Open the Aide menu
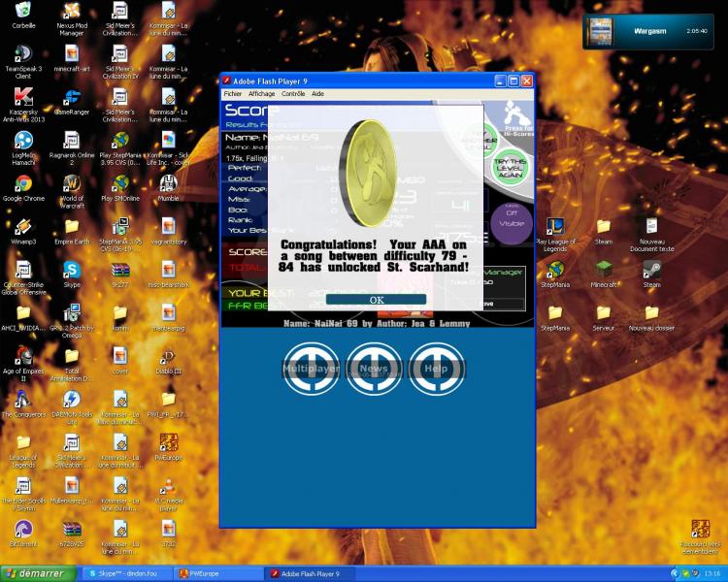Screen dimensions: 728x582 [317, 94]
